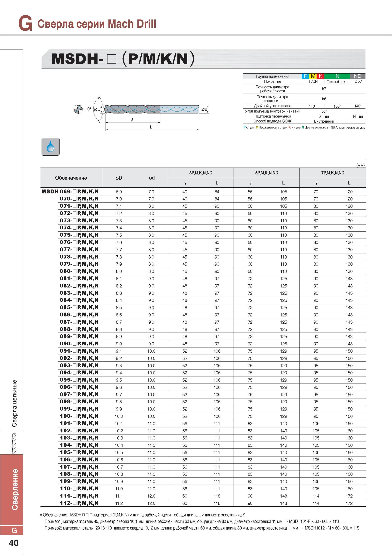Image resolution: width=392 pixels, height=555 pixels.
Task: Click the 'Обозначение' column header
Action: click(x=71, y=178)
